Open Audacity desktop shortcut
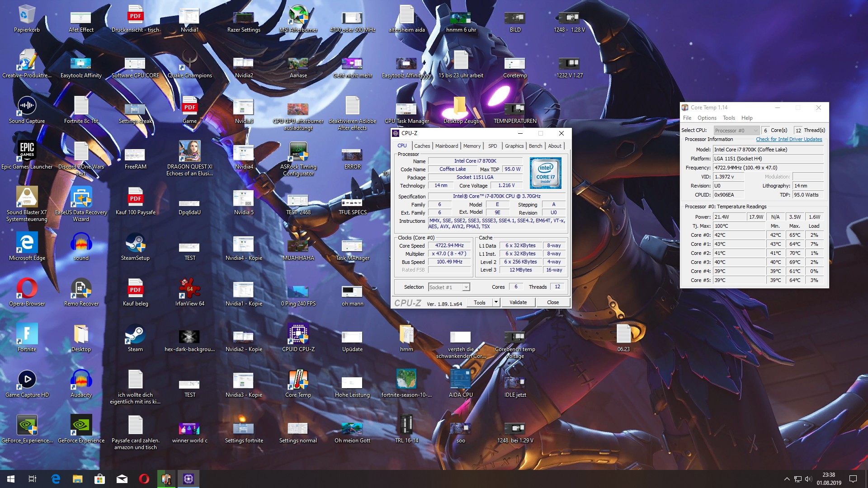Viewport: 868px width, 488px height. pos(81,384)
